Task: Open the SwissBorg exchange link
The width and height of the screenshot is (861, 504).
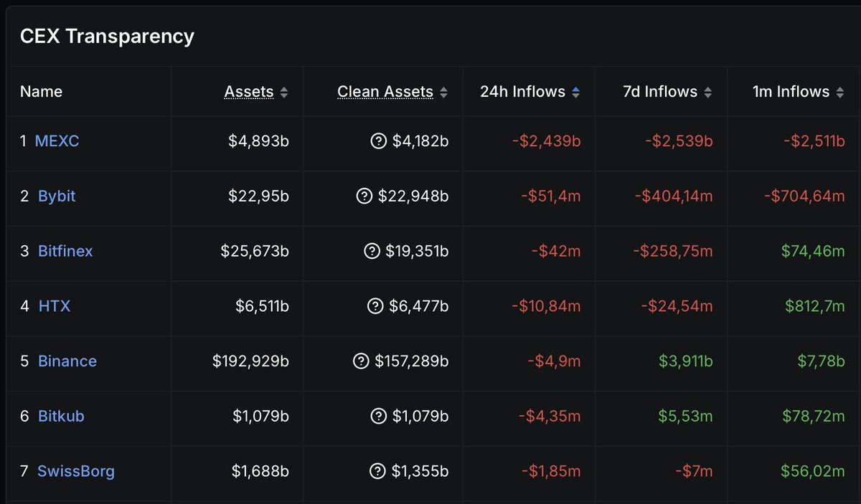Action: coord(77,471)
